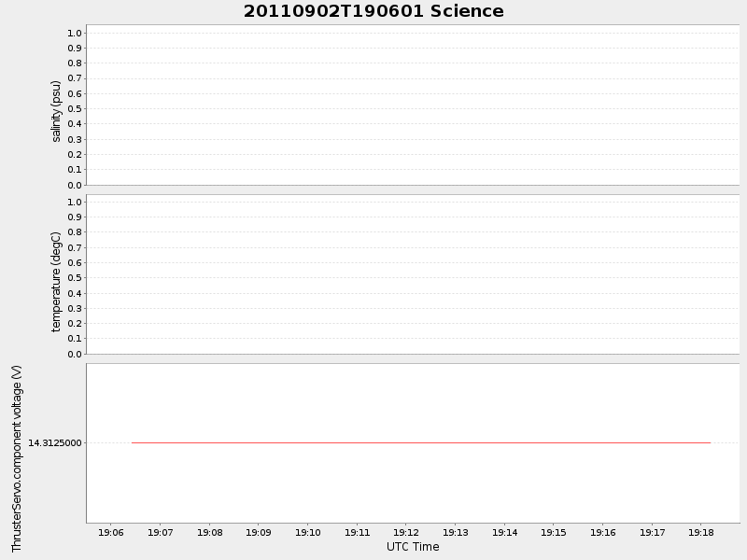
Task: Click the 0.8 tick on salinity axis
Action: tap(75, 63)
